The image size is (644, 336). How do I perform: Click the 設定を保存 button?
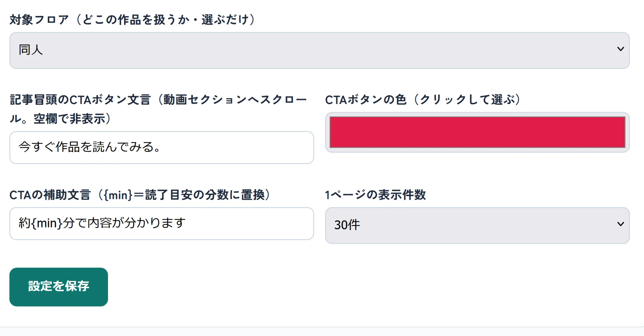[59, 287]
